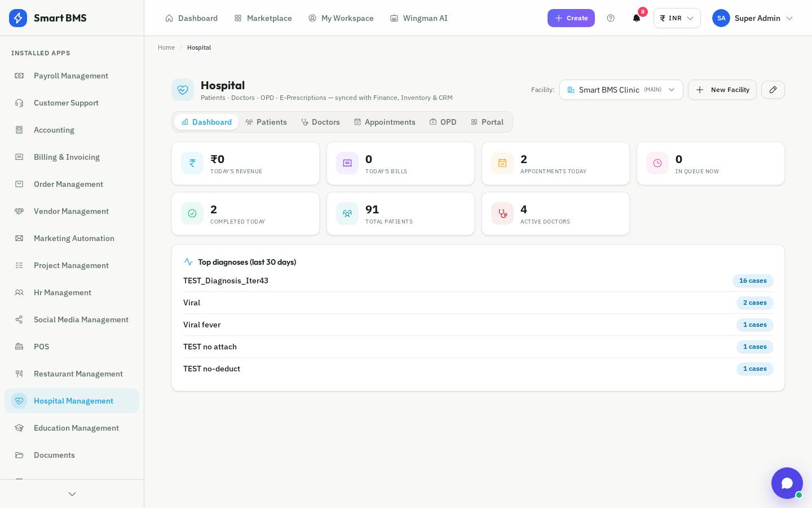Viewport: 812px width, 508px height.
Task: Click the Vendor Management handshake icon
Action: [x=19, y=211]
